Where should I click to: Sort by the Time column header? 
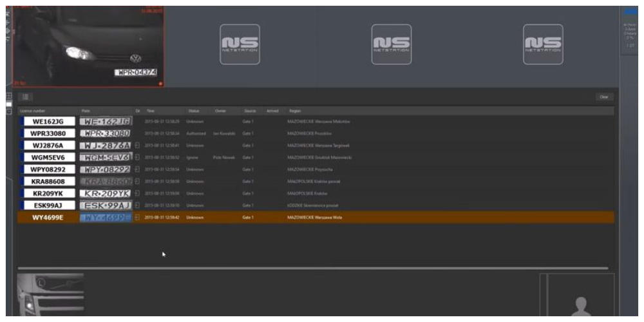(151, 111)
